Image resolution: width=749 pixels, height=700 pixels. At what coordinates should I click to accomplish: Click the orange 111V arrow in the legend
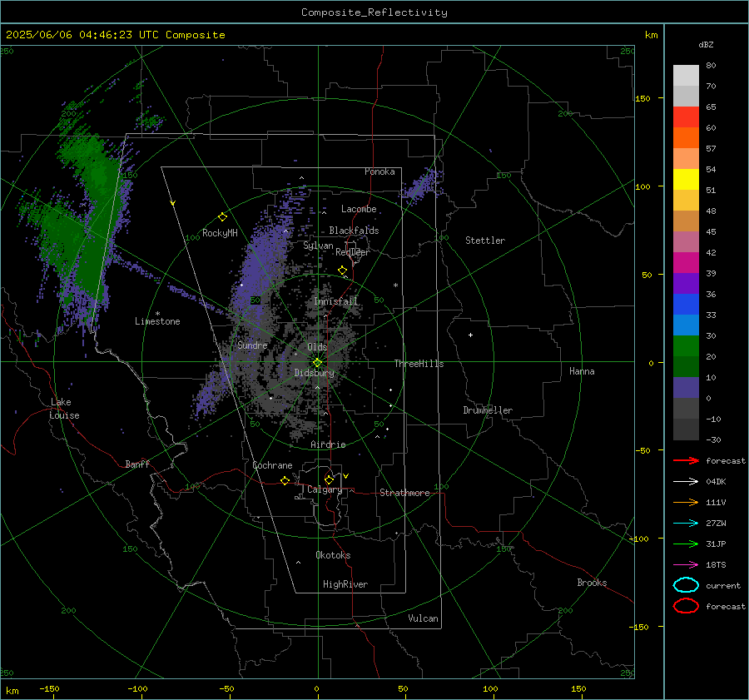pos(686,502)
